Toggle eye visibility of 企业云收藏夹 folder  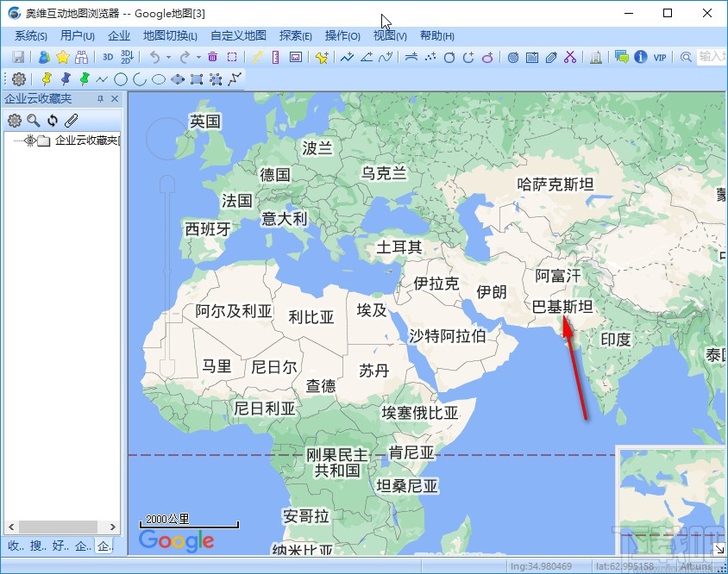30,140
